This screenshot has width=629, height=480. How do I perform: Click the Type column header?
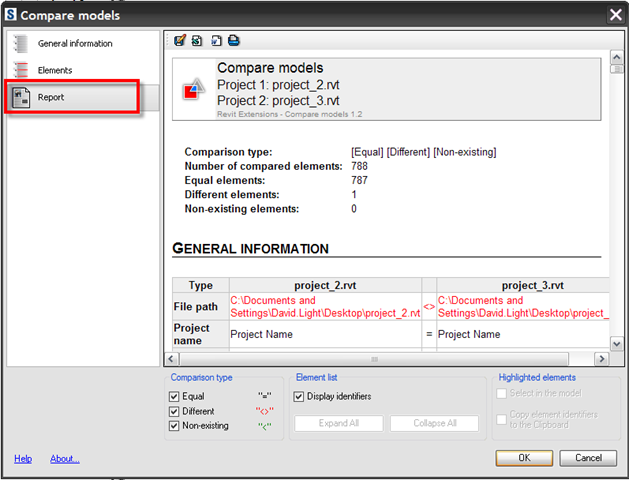[x=201, y=285]
